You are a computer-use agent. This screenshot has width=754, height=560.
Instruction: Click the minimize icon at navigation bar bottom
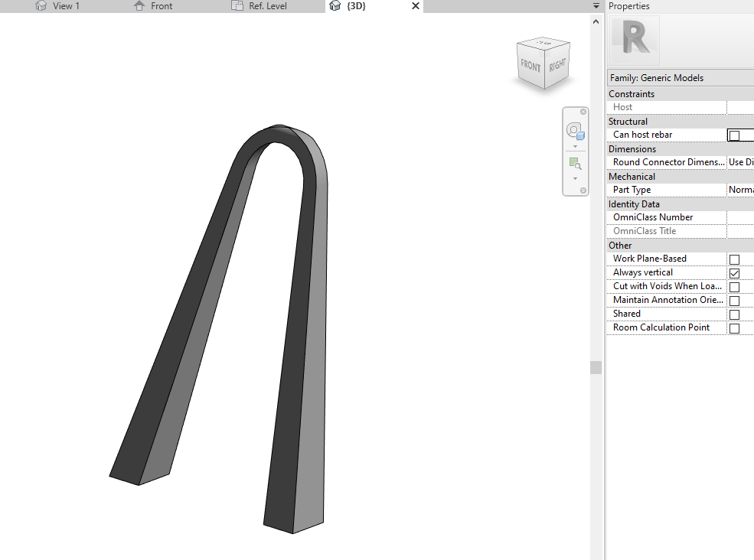click(583, 190)
